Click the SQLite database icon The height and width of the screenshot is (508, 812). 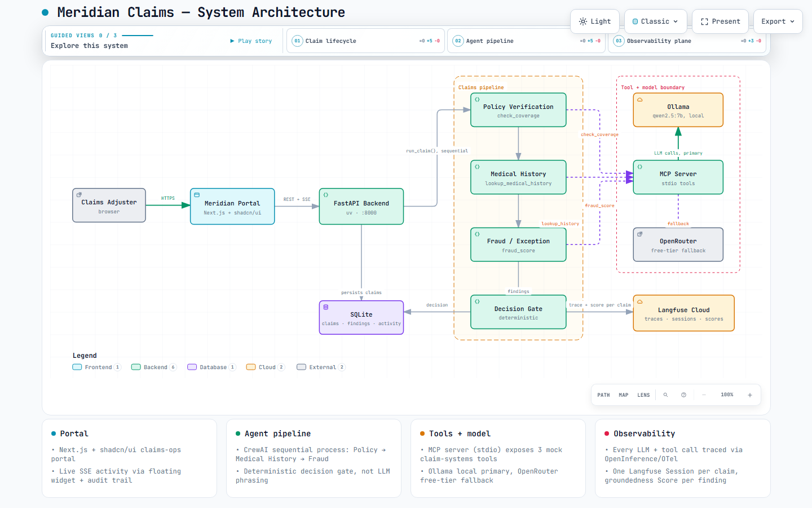click(x=326, y=307)
